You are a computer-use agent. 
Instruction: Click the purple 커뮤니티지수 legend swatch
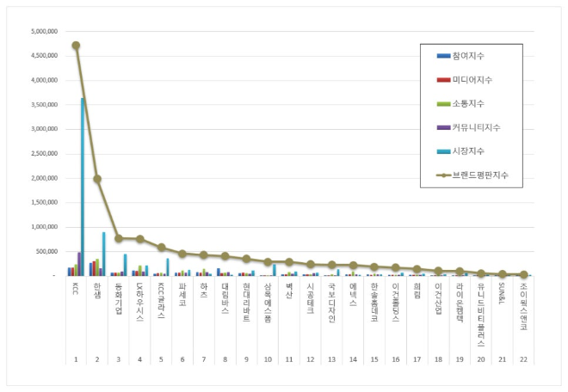click(x=441, y=127)
